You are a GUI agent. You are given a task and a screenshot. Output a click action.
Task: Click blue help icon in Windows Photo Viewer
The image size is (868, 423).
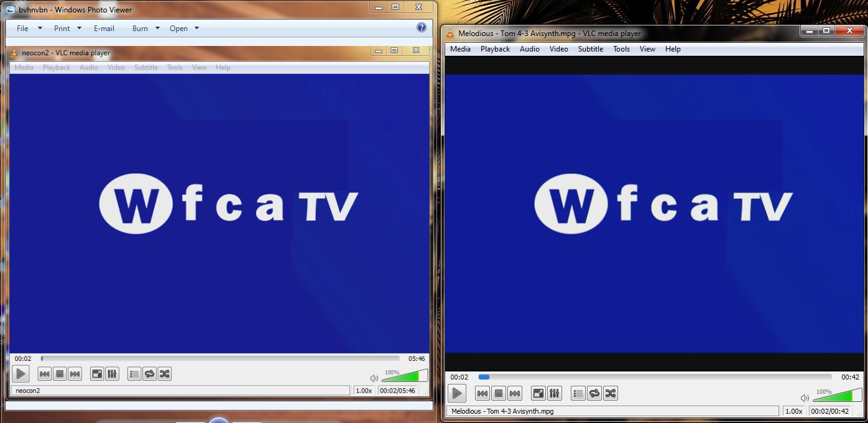click(422, 28)
